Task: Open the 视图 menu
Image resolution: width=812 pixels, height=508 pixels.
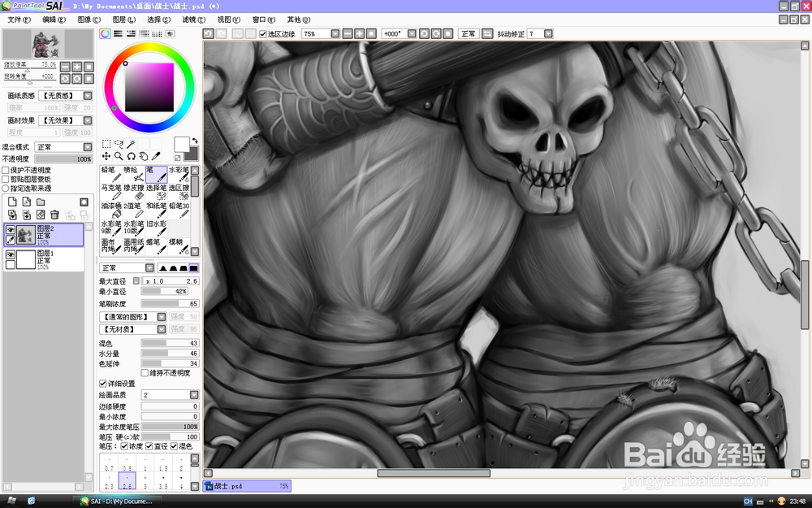Action: coord(229,20)
